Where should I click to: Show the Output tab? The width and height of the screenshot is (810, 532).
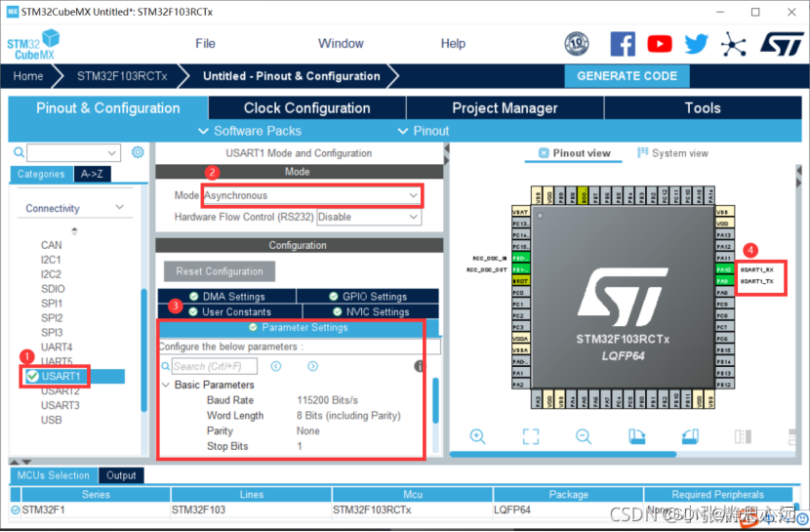[121, 475]
